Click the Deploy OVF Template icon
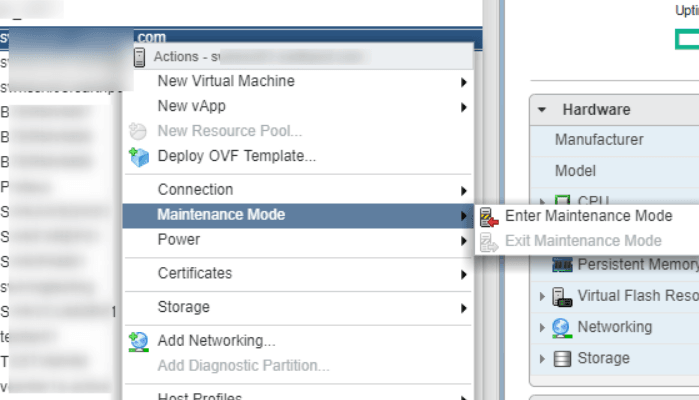699x400 pixels. pos(139,156)
